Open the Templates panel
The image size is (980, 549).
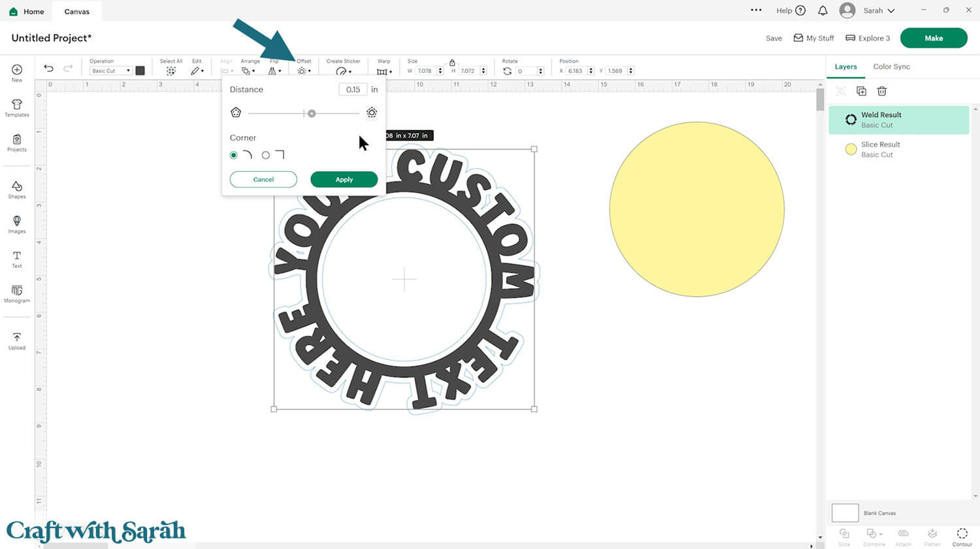point(17,108)
